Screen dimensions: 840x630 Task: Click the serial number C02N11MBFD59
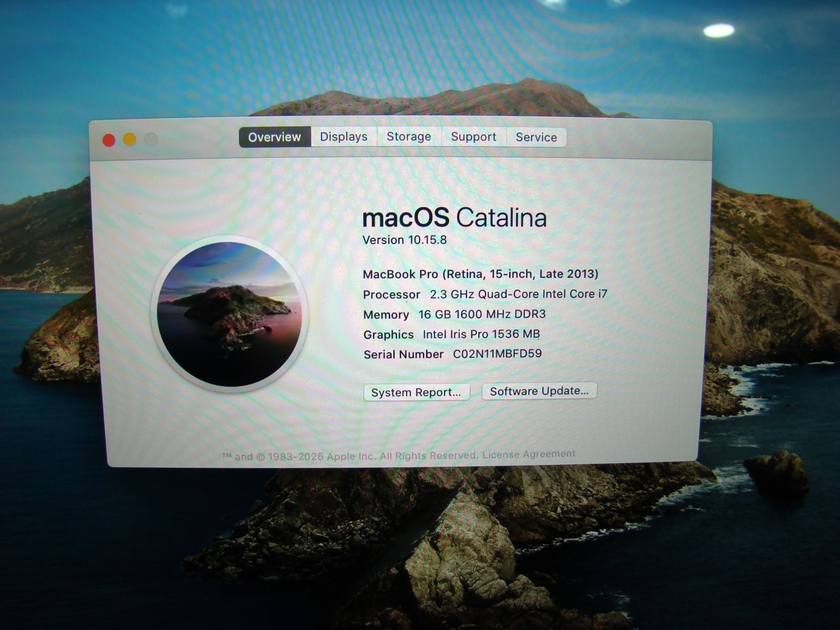point(497,354)
